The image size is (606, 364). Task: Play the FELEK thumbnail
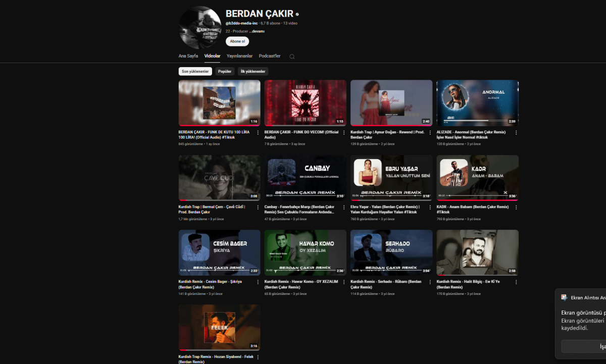220,327
